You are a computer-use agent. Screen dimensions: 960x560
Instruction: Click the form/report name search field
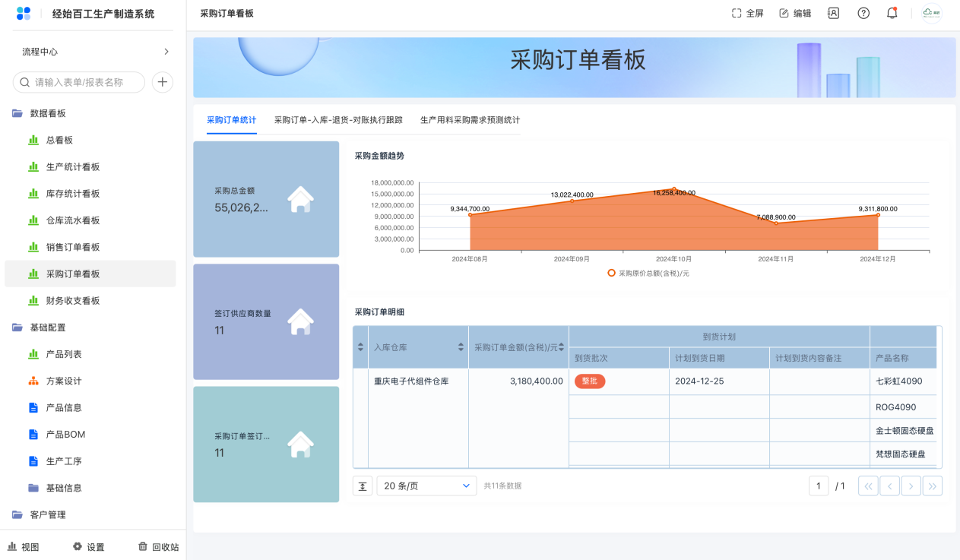[x=79, y=82]
